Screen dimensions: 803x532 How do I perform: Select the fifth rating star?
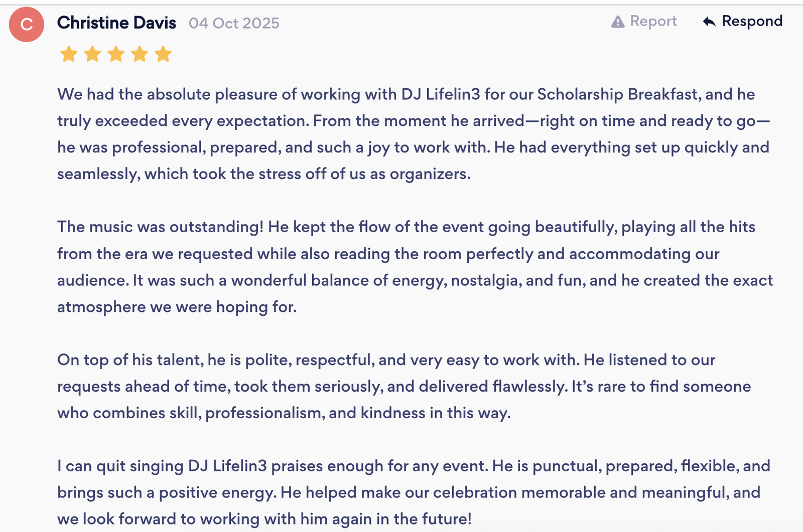[x=163, y=54]
